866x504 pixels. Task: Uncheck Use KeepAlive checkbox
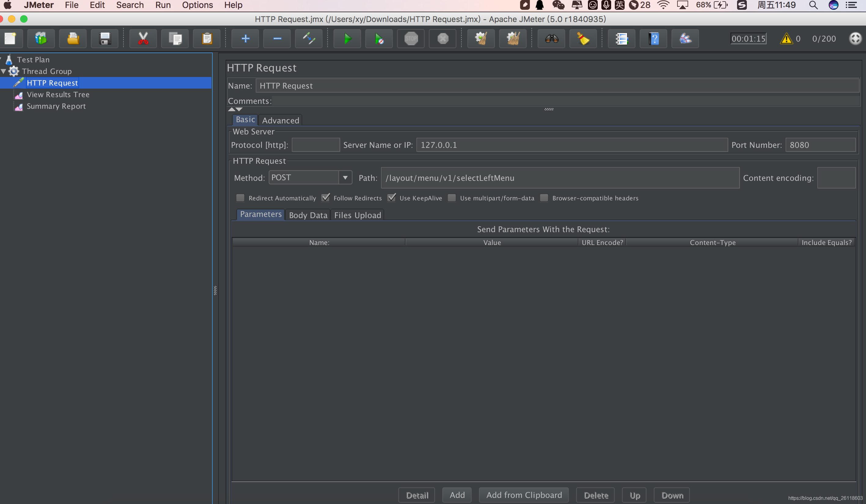pos(391,198)
